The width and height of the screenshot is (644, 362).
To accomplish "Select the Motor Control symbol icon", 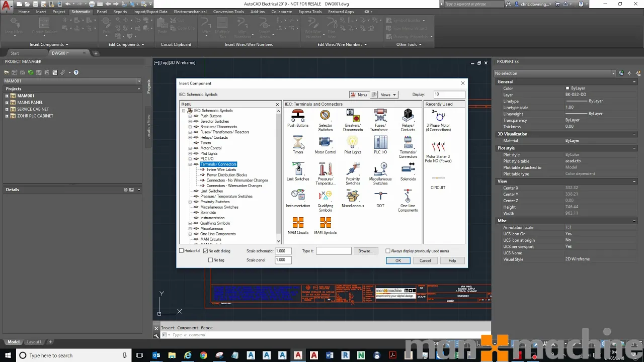I will [x=325, y=142].
